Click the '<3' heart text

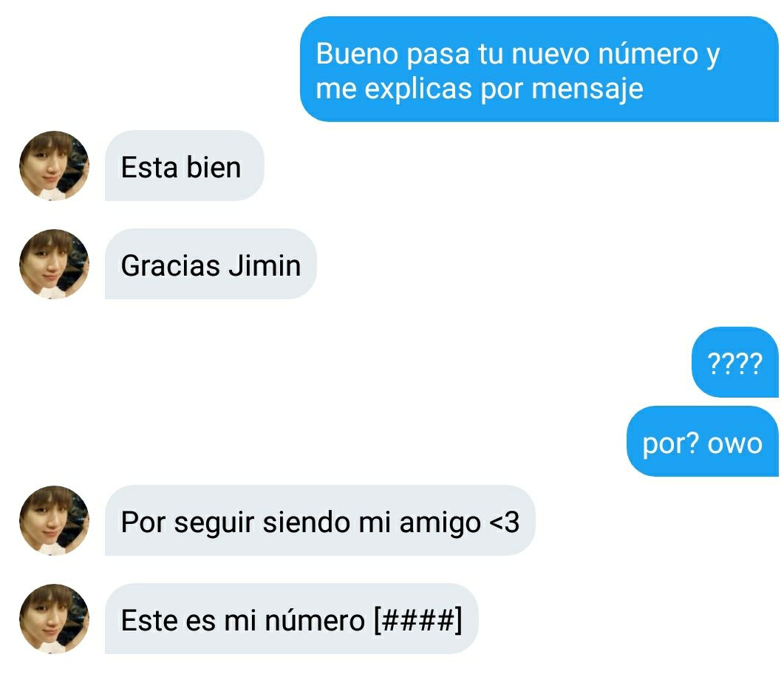pyautogui.click(x=504, y=522)
